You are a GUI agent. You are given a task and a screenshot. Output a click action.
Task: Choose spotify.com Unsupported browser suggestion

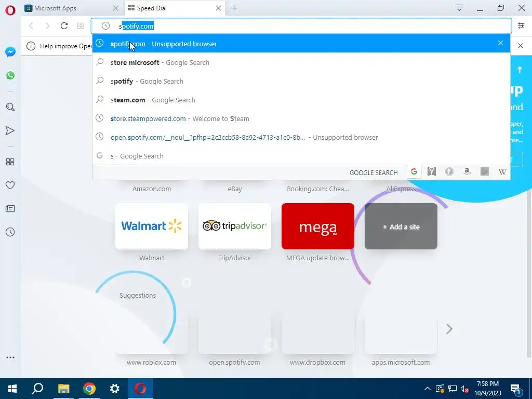pos(301,44)
